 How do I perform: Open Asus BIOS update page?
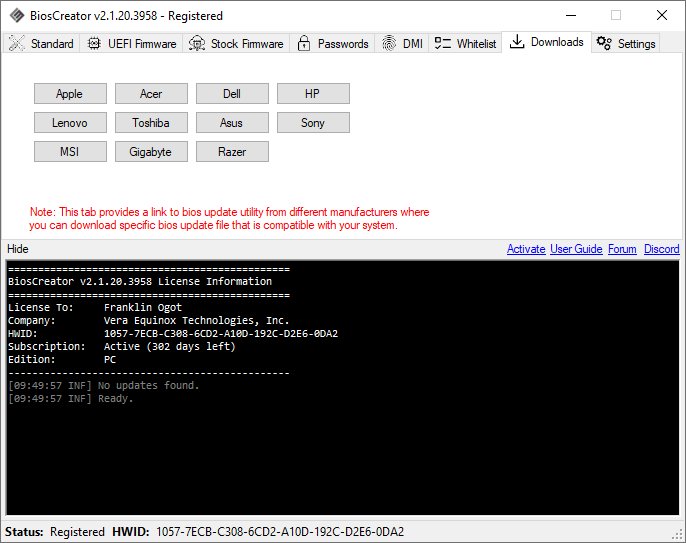point(232,123)
